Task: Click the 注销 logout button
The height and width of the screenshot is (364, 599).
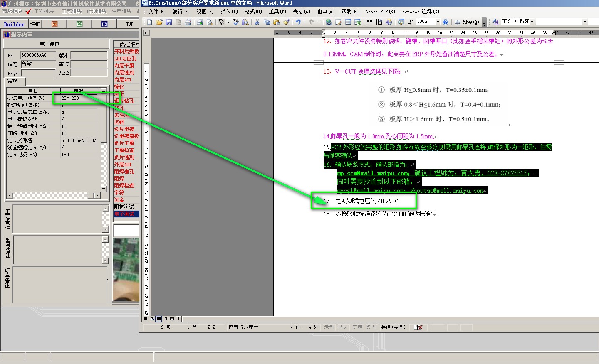Action: tap(35, 24)
